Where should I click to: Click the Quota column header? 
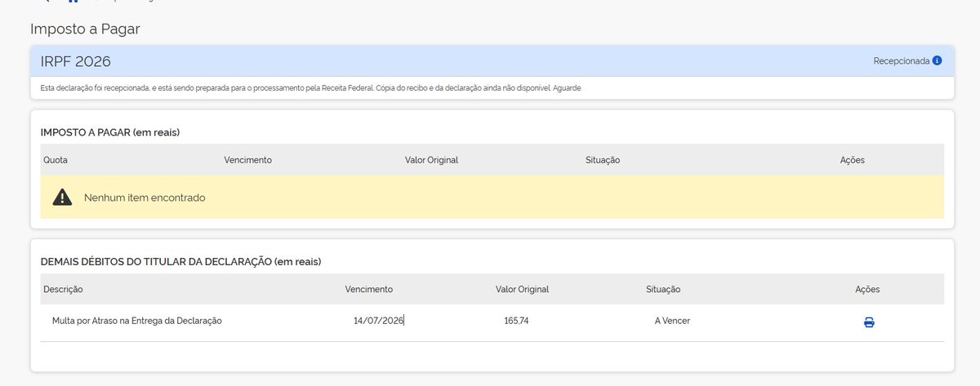tap(56, 160)
